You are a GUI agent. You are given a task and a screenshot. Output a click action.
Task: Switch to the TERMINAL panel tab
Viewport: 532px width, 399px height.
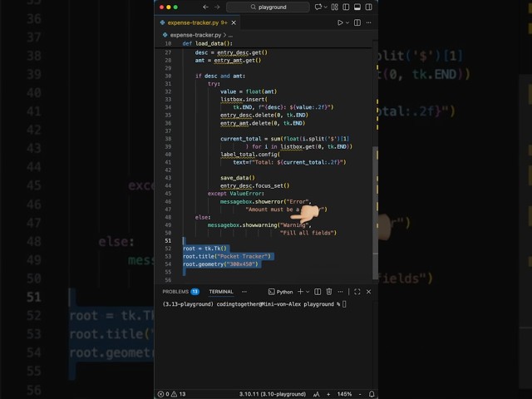coord(221,292)
